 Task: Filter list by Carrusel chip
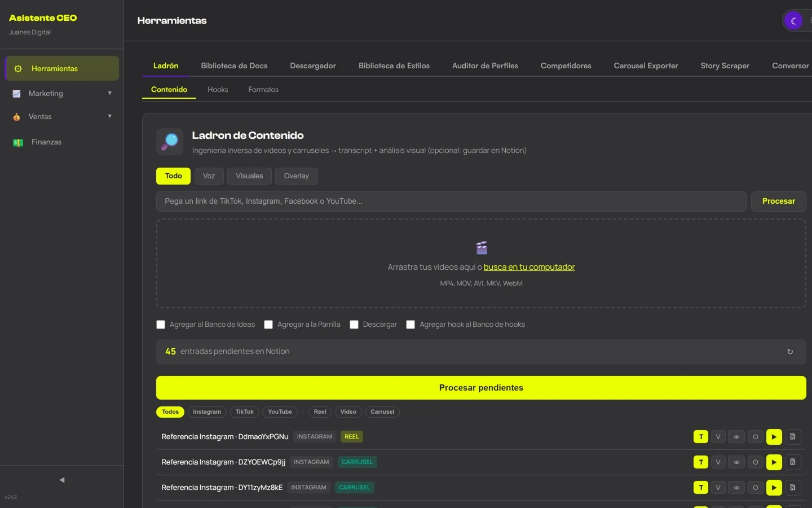tap(382, 412)
